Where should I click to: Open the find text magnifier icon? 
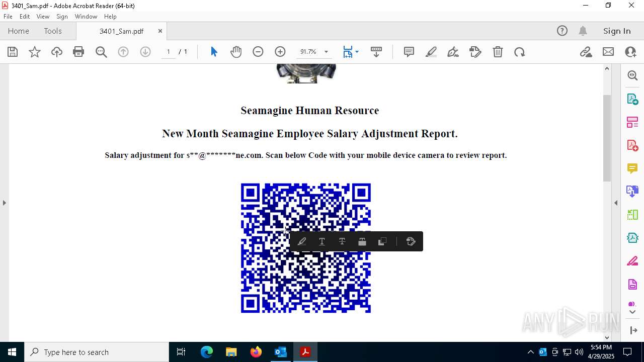pyautogui.click(x=101, y=52)
